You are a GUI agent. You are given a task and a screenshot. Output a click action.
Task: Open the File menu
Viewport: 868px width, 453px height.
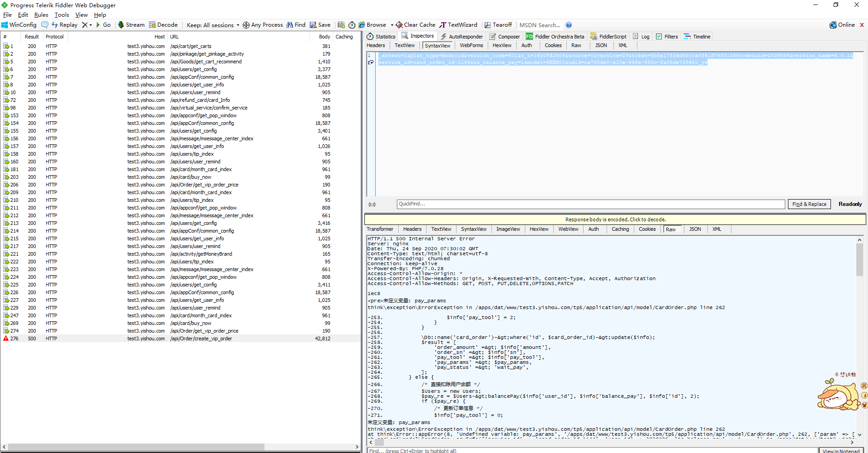point(7,15)
